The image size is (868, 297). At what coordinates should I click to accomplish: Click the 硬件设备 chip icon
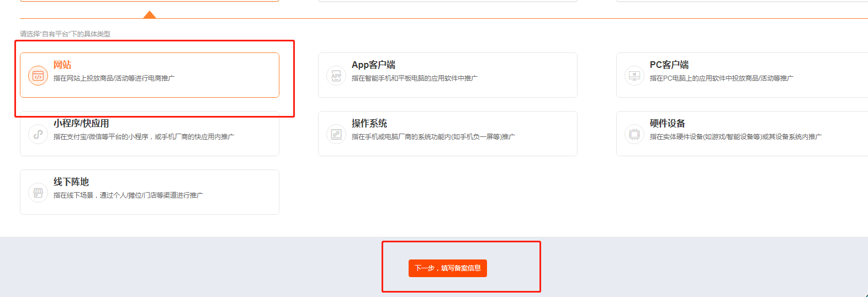click(x=634, y=134)
